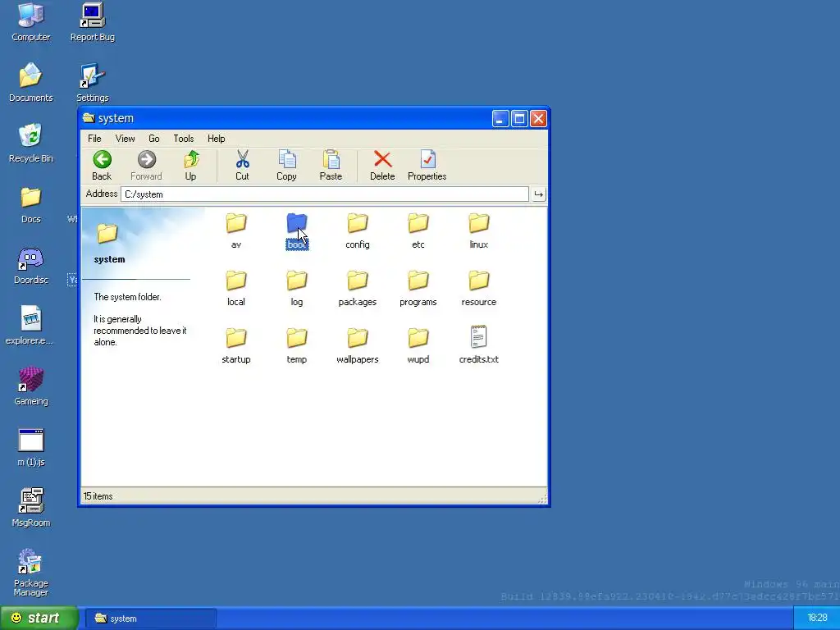The height and width of the screenshot is (630, 840).
Task: Select the Documents desktop icon
Action: coord(31,83)
